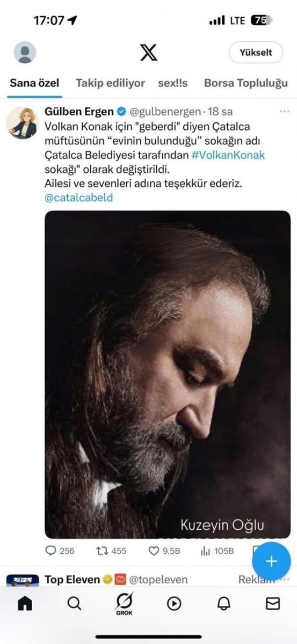Screen dimensions: 297x644
Task: View post analytics showing 105B
Action: pyautogui.click(x=217, y=551)
